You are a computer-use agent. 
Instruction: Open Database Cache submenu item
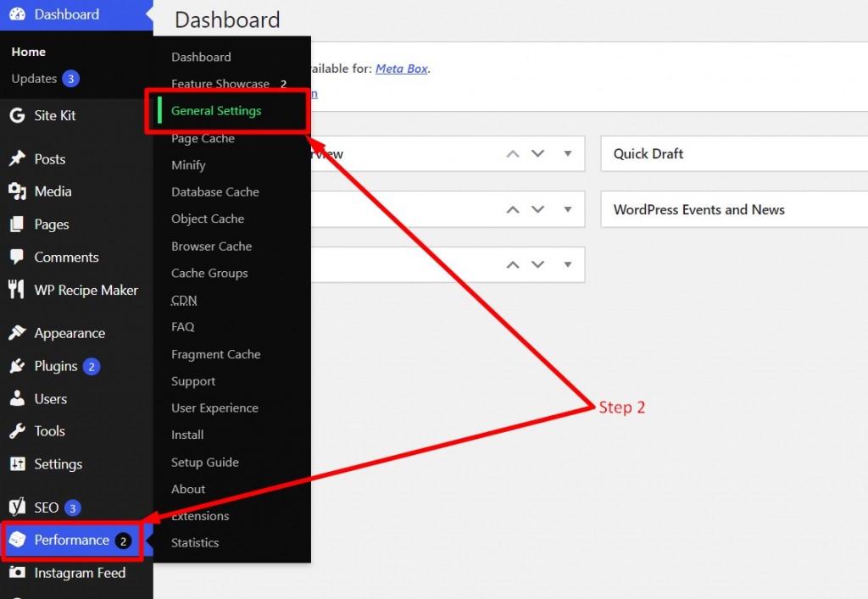click(215, 192)
